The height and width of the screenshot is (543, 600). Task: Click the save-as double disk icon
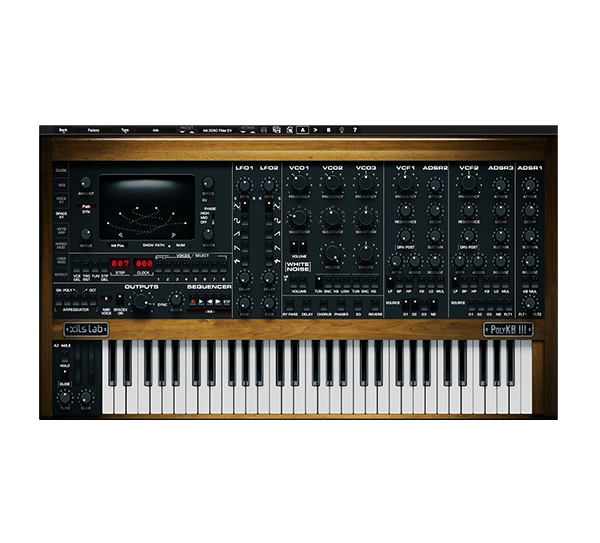click(276, 130)
